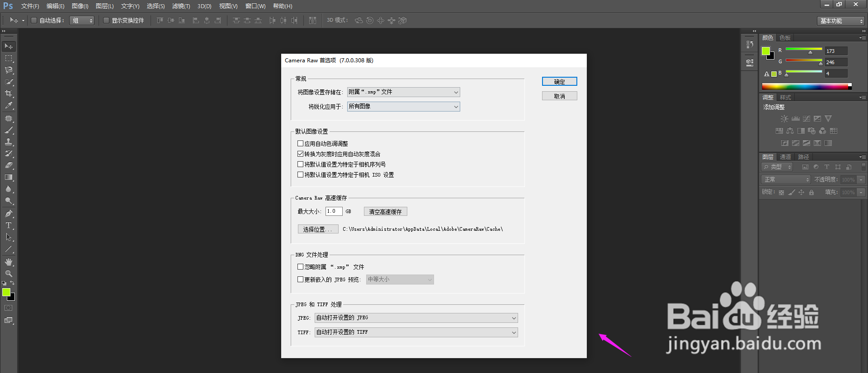
Task: Select the Hand tool
Action: pos(9,262)
